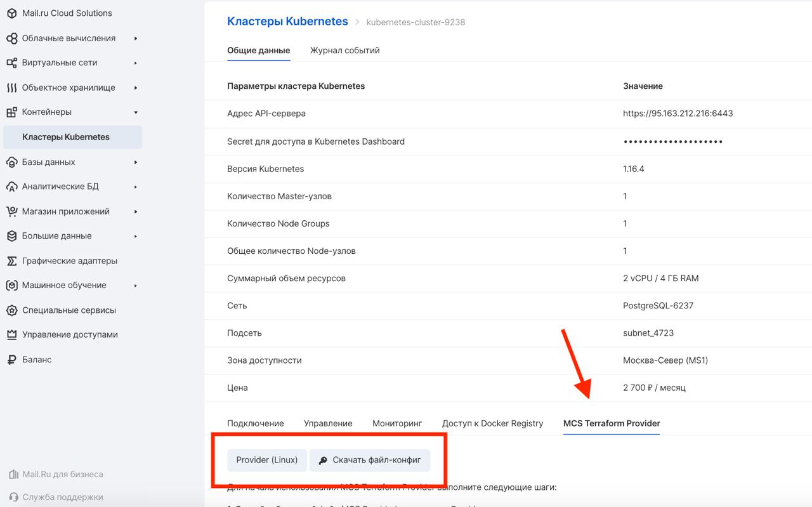This screenshot has width=812, height=507.
Task: Click the Облачные вычисления sidebar icon
Action: point(11,38)
